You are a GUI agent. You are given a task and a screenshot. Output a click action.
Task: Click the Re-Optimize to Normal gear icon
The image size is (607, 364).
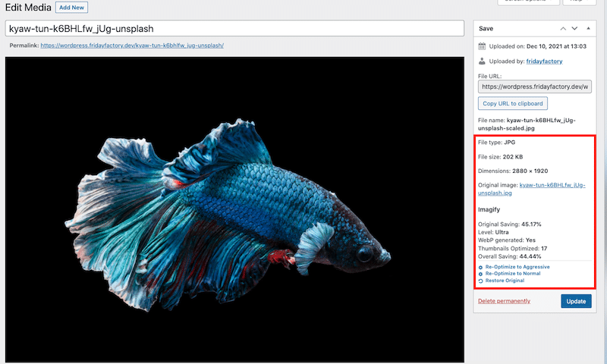click(481, 274)
